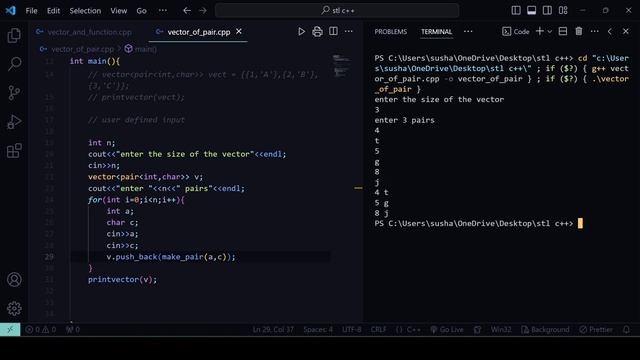Kill terminal with trash icon
640x360 pixels.
tap(579, 31)
